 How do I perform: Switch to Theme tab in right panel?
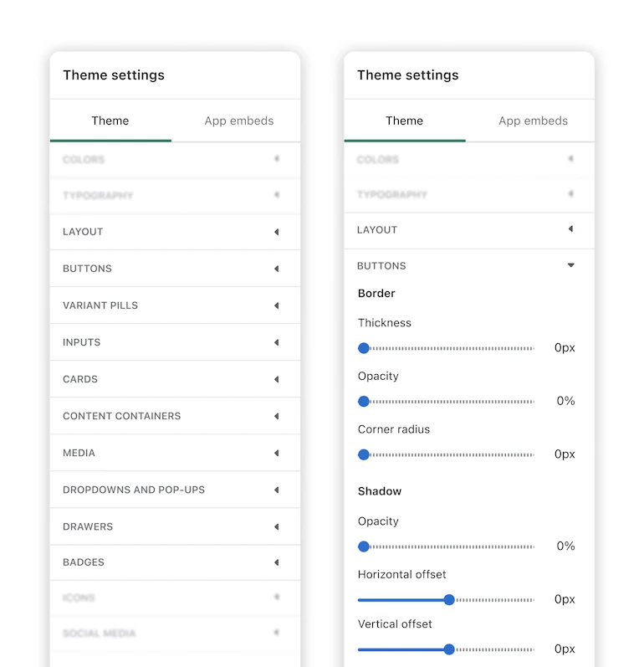(x=404, y=121)
